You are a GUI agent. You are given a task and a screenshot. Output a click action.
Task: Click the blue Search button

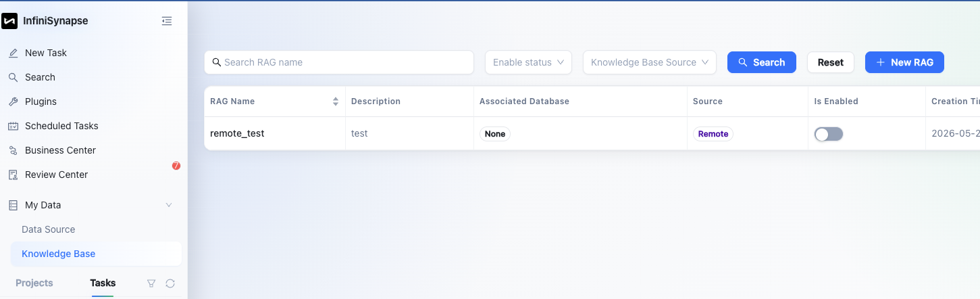[762, 62]
